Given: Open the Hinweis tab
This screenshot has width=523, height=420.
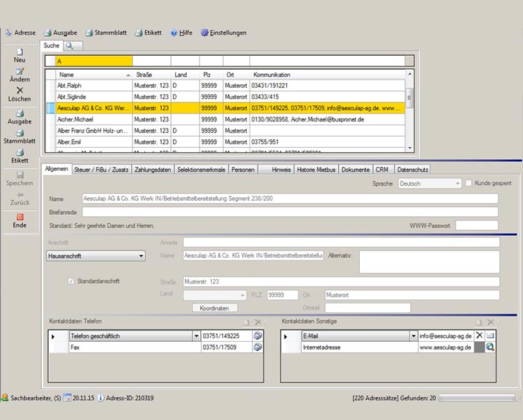Looking at the screenshot, I should [x=276, y=170].
